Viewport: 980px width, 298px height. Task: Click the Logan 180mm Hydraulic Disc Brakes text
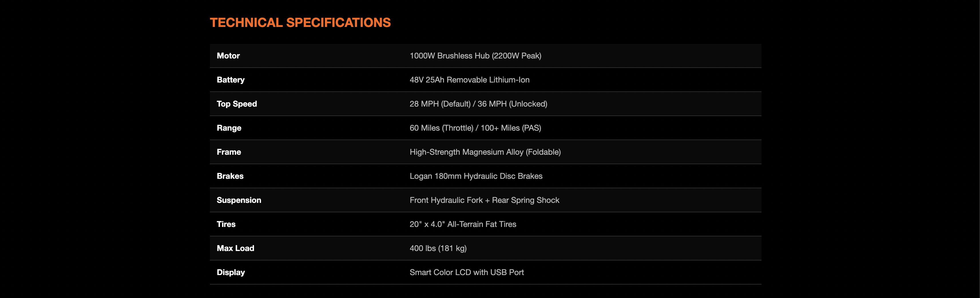(x=476, y=176)
